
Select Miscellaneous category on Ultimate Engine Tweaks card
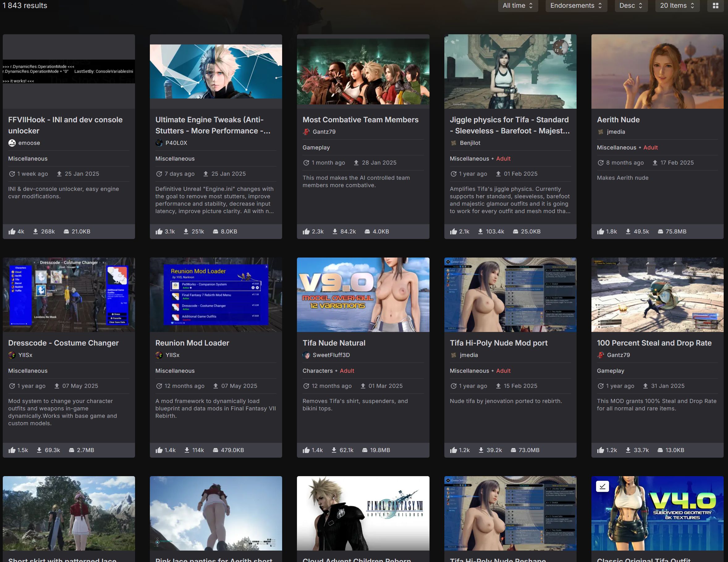[x=175, y=159]
